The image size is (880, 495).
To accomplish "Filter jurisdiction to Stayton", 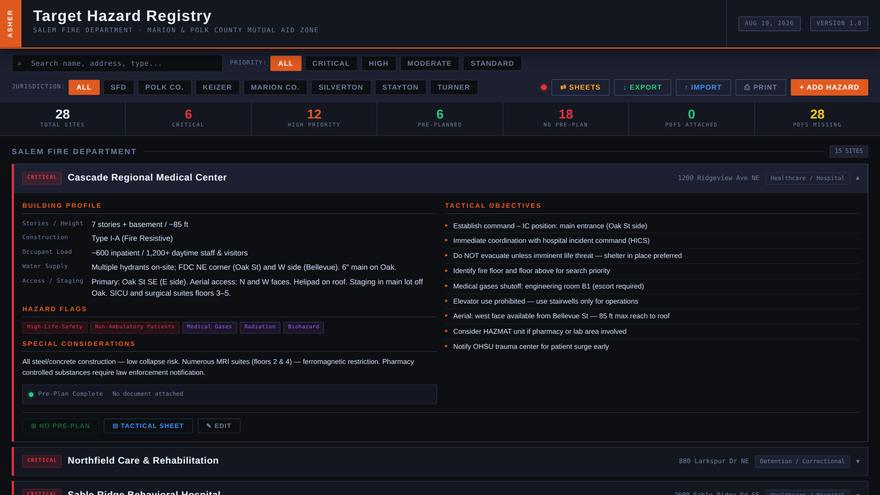I will pyautogui.click(x=400, y=88).
